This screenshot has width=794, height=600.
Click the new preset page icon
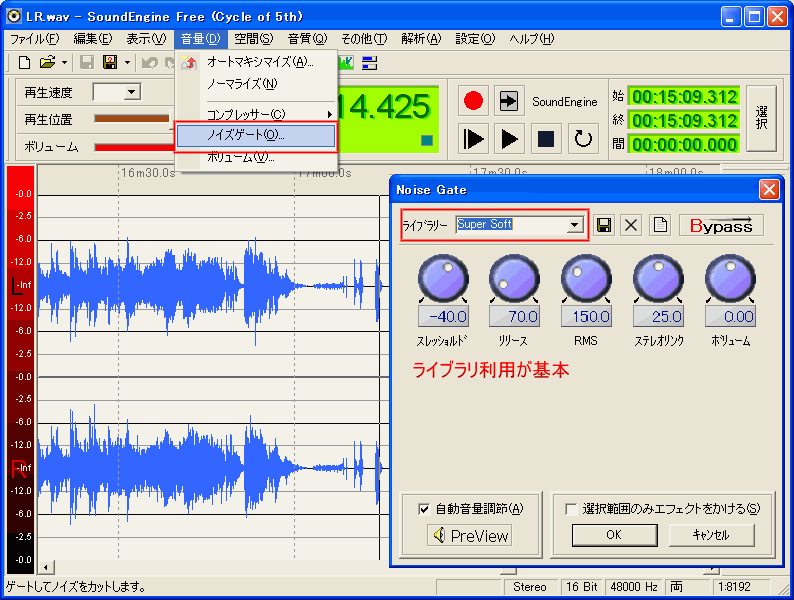pyautogui.click(x=659, y=225)
